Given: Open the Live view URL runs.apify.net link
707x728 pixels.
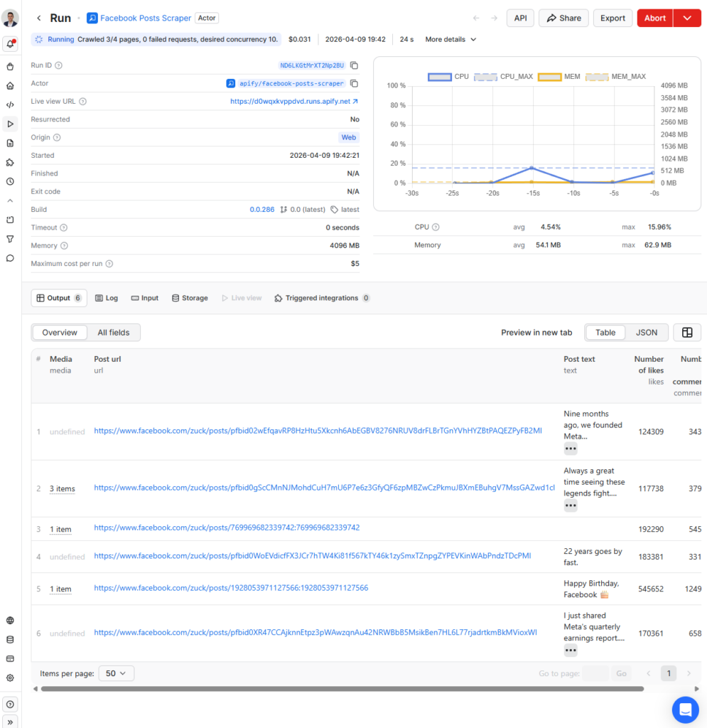Looking at the screenshot, I should 294,101.
